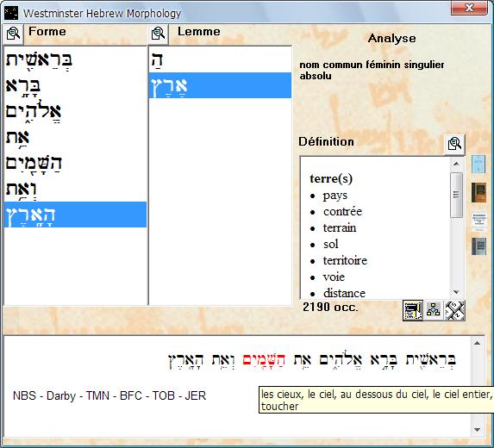The height and width of the screenshot is (448, 494).
Task: Select the highlighted lemma אֶרֶץ in Lemme list
Action: 220,85
